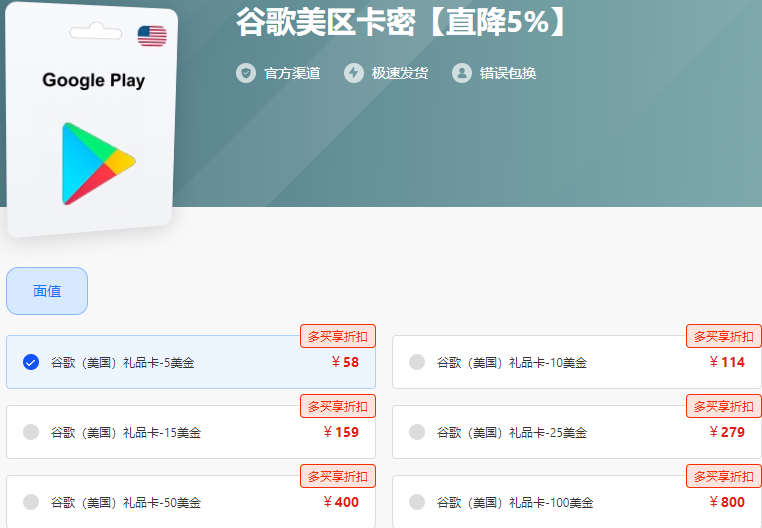This screenshot has height=528, width=762.
Task: Click 多买享折扣 badge on 50美金 option
Action: [x=338, y=476]
